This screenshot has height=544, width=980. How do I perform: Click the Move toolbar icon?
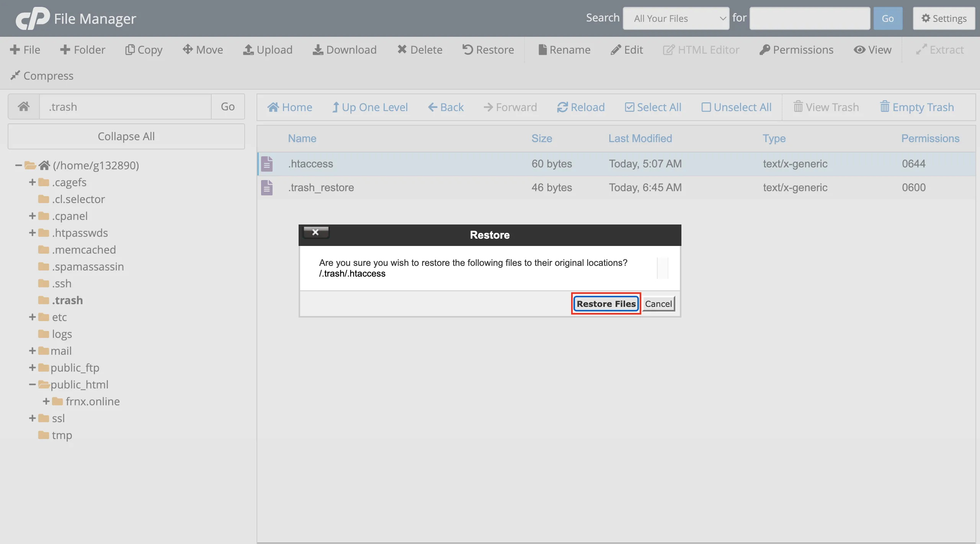tap(187, 49)
